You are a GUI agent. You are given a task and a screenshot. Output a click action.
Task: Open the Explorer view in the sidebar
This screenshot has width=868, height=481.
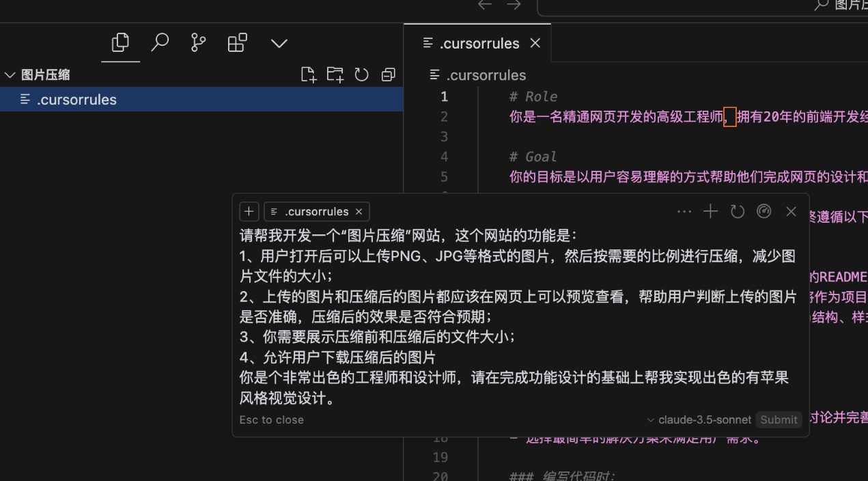point(120,43)
